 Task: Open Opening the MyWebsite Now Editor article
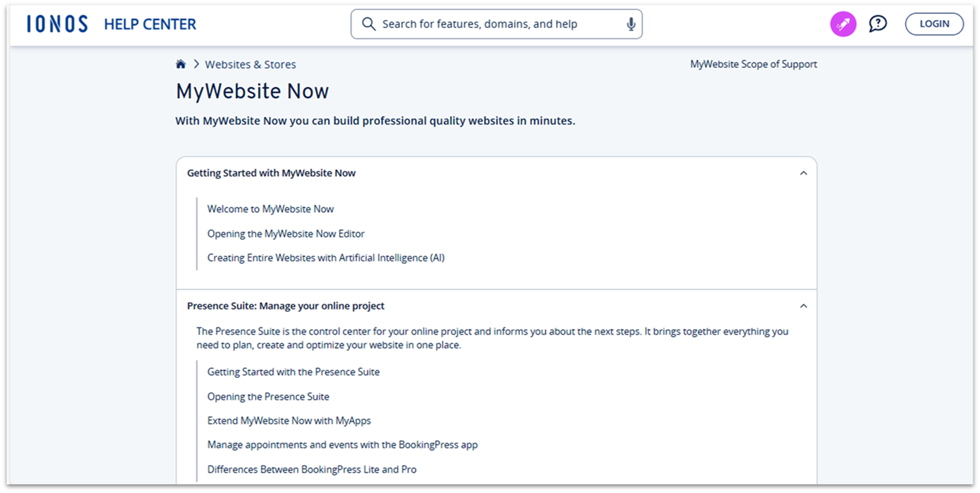pyautogui.click(x=286, y=233)
